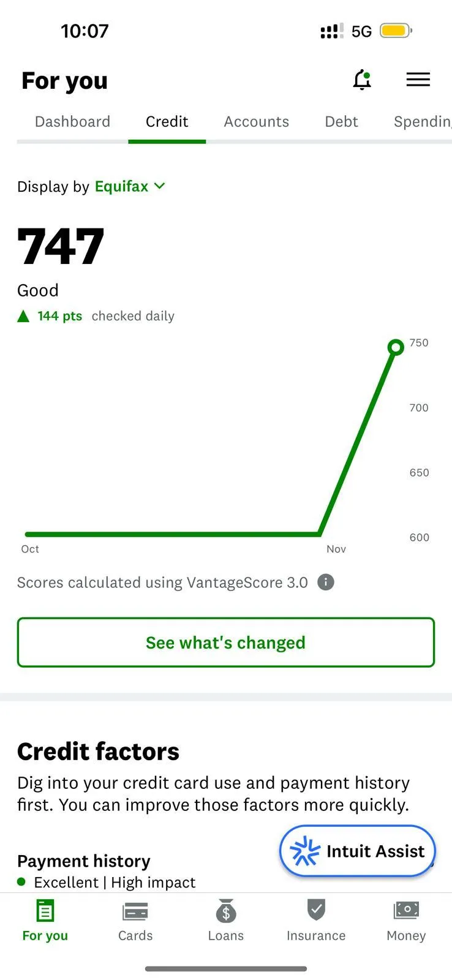Open the Insurance shield icon

(x=316, y=910)
